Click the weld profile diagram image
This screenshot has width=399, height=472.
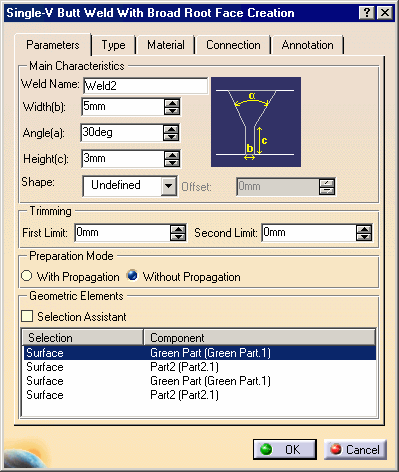(256, 122)
